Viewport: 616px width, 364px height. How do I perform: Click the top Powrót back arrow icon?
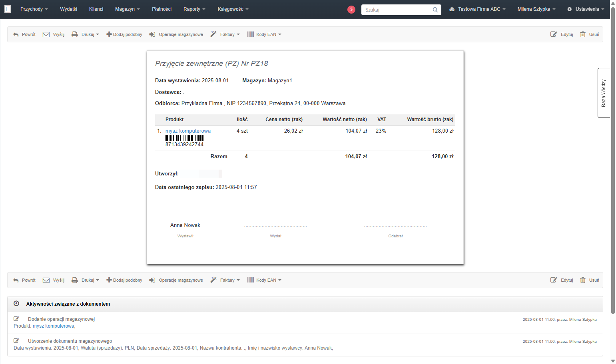pyautogui.click(x=16, y=34)
